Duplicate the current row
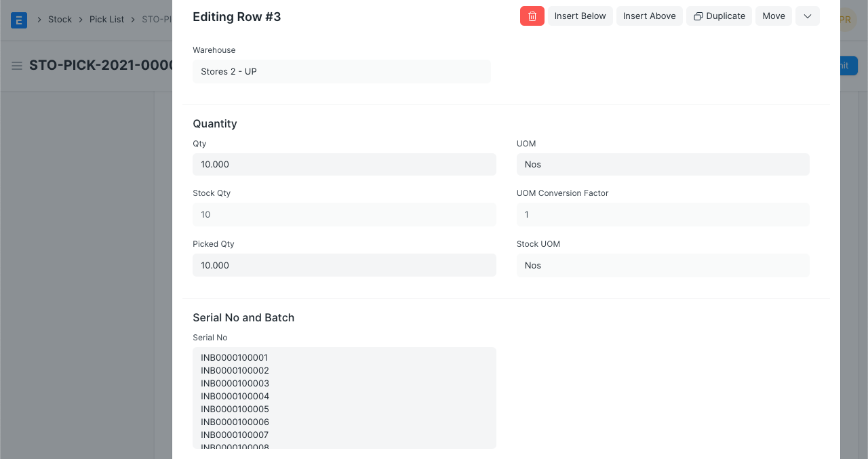Image resolution: width=868 pixels, height=459 pixels. (719, 16)
